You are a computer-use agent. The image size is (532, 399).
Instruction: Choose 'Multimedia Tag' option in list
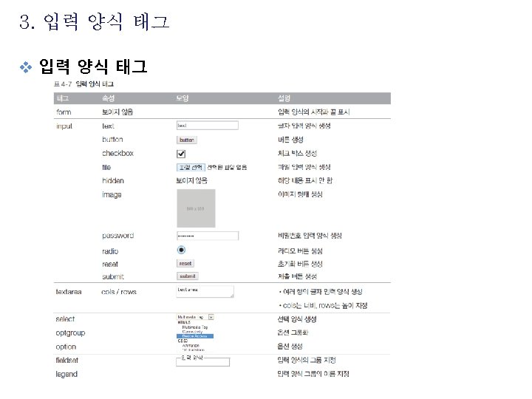pos(194,327)
